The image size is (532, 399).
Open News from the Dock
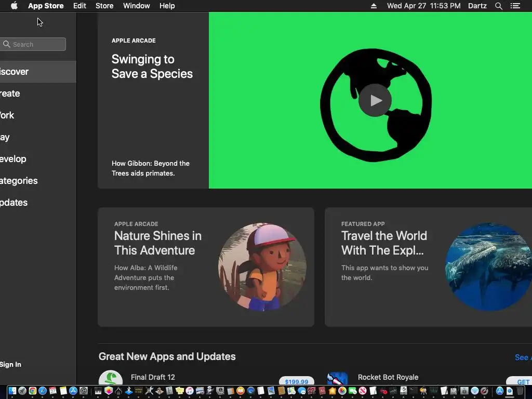[363, 391]
